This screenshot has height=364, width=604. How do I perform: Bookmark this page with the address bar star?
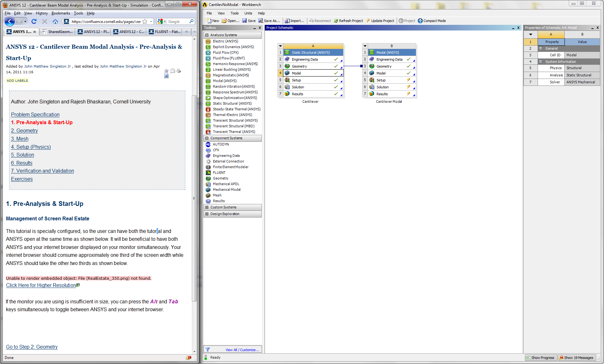point(145,21)
